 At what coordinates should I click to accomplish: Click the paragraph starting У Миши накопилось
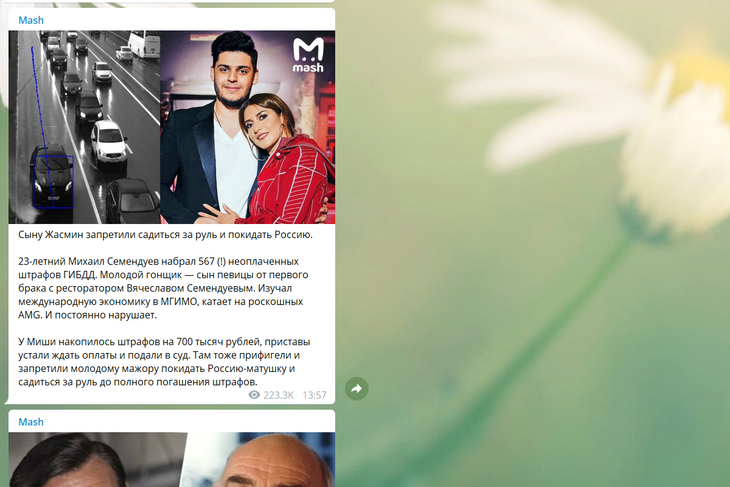point(164,362)
